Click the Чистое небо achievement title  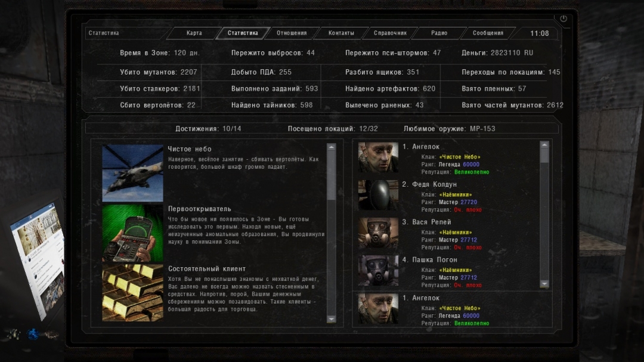[190, 149]
